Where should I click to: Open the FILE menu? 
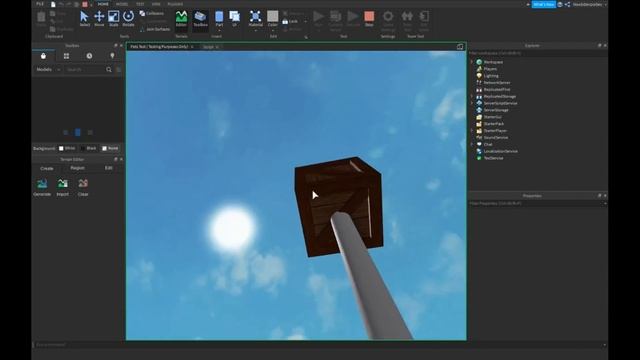pos(40,4)
